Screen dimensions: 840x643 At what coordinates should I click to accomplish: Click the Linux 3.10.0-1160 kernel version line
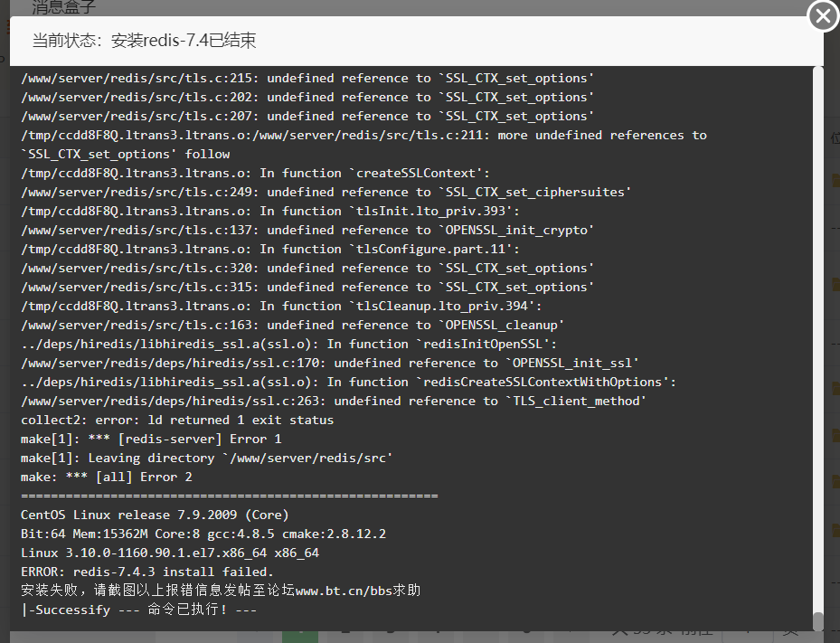170,553
